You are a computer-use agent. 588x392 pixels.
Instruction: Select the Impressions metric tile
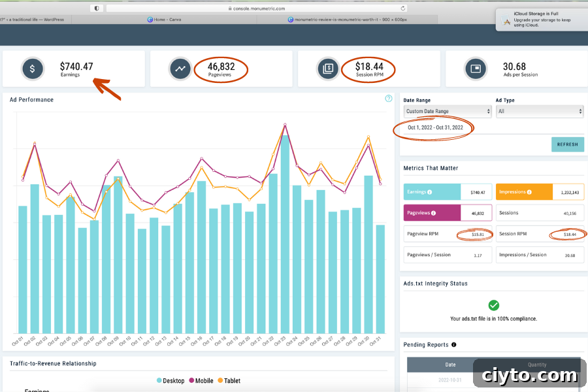tap(540, 192)
